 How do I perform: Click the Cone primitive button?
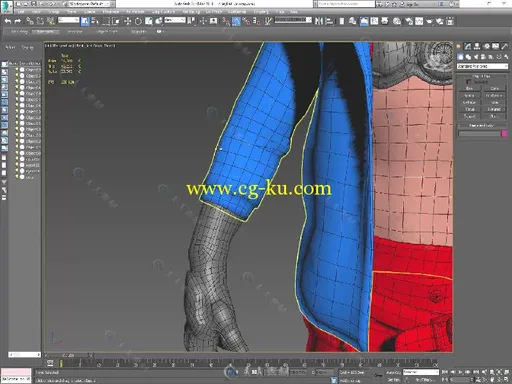click(494, 88)
